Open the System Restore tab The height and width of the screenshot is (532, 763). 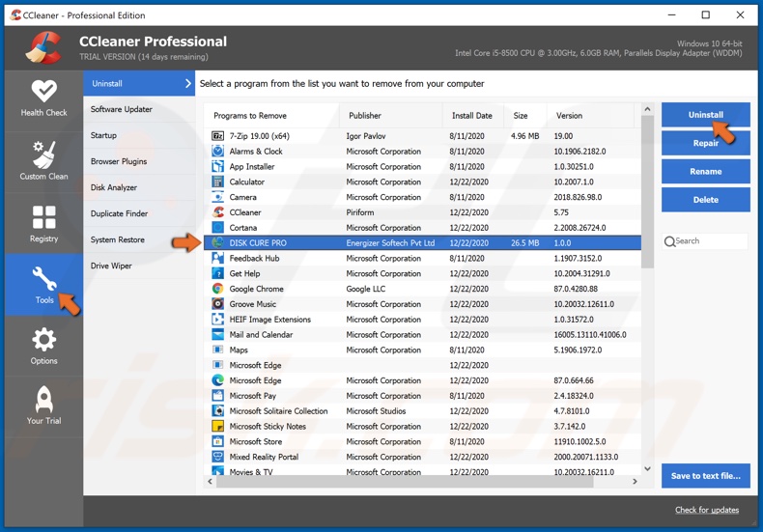[139, 239]
